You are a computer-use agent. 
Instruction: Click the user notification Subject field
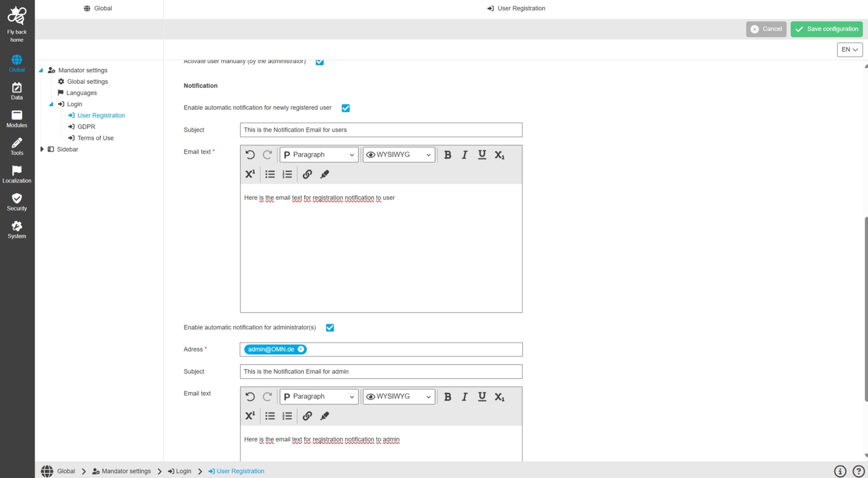pos(381,130)
